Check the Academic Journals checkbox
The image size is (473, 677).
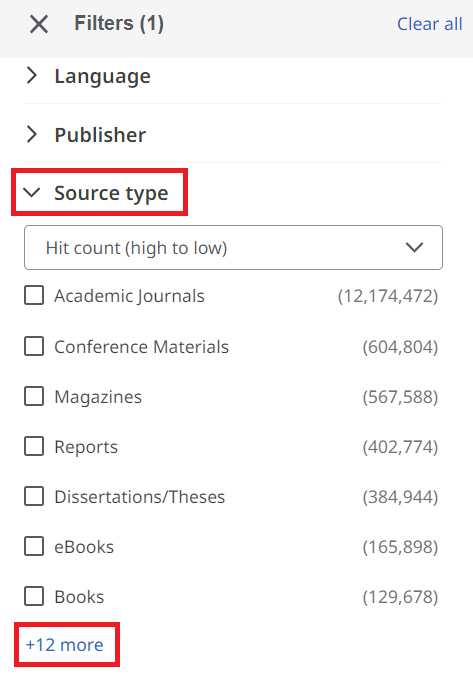34,296
